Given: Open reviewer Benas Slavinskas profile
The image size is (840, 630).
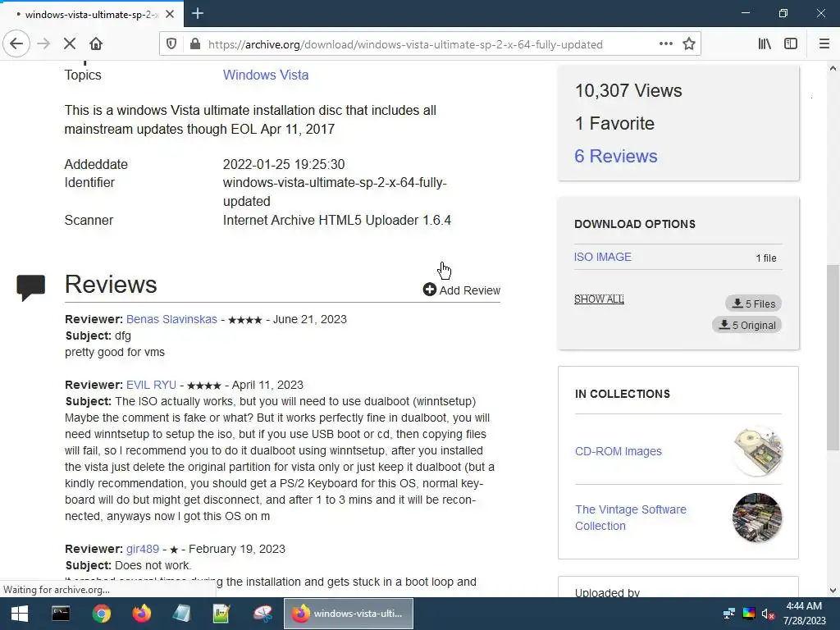Looking at the screenshot, I should point(171,319).
